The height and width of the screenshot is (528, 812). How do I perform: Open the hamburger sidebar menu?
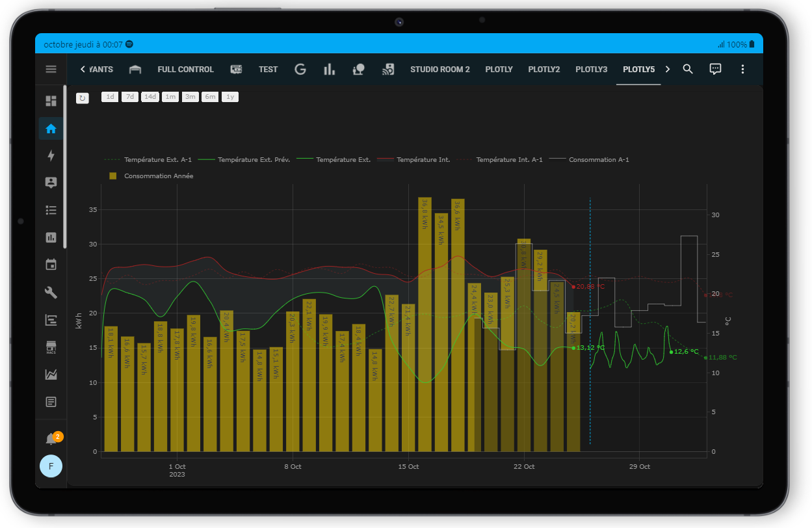tap(51, 69)
